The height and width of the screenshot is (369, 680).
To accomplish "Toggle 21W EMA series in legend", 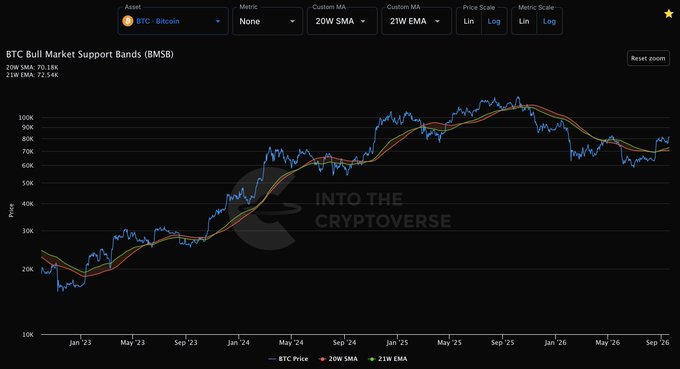I will coord(388,359).
